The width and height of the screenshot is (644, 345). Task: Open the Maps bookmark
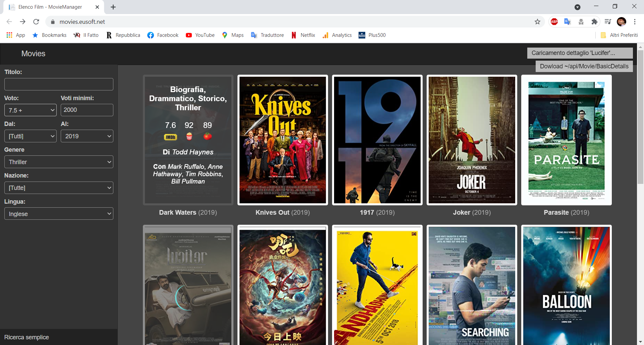click(233, 35)
